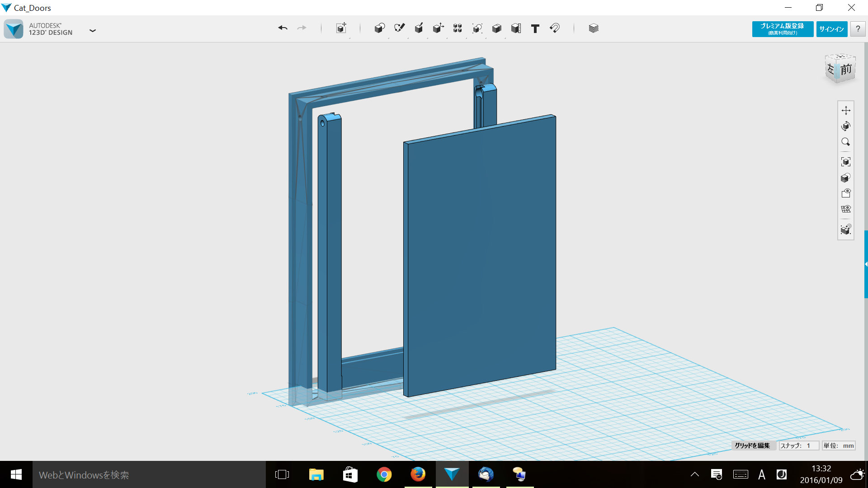Open Task View on the taskbar
Viewport: 868px width, 488px height.
pos(282,474)
